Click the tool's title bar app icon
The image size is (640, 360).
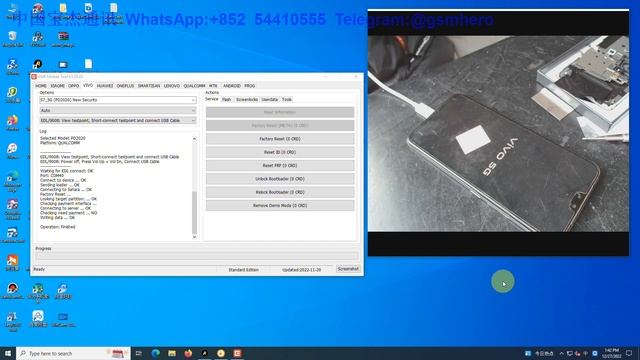coord(34,77)
